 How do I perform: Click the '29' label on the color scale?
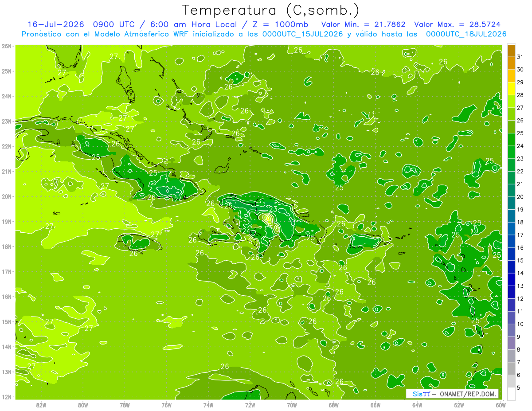click(520, 82)
